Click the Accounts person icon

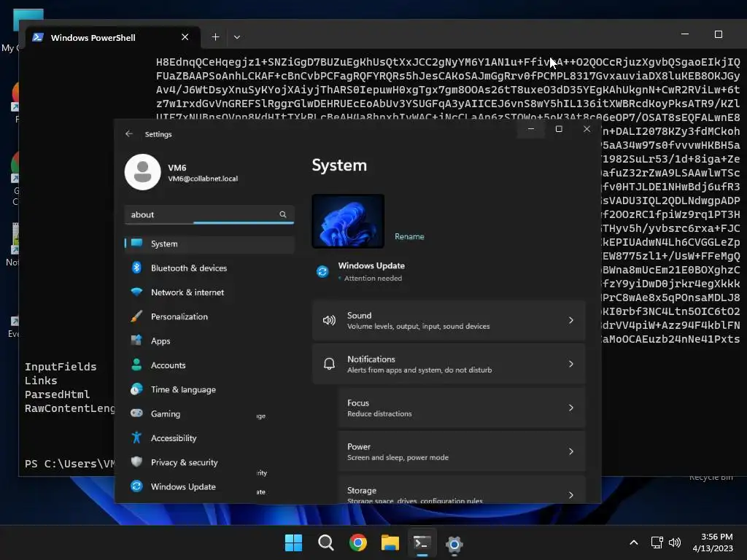click(x=136, y=365)
